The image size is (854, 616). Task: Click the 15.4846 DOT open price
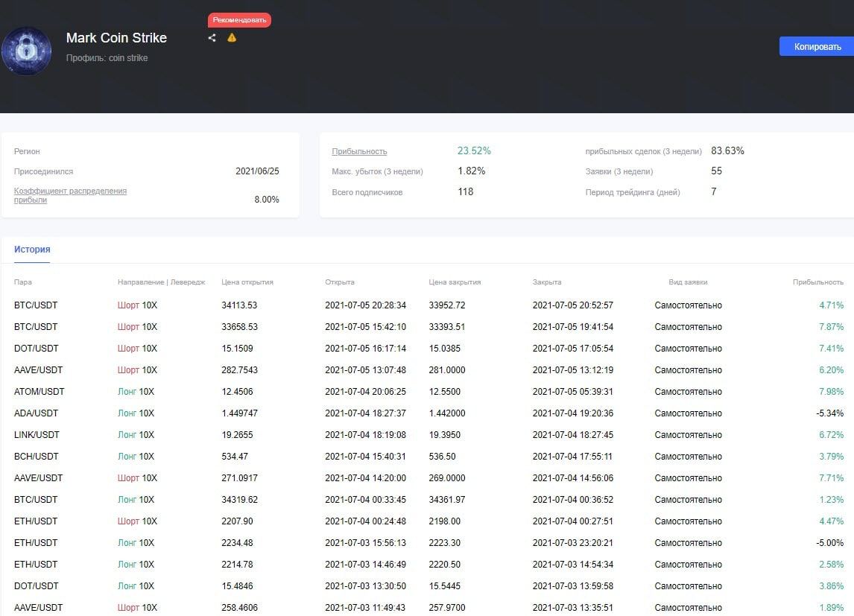(237, 586)
